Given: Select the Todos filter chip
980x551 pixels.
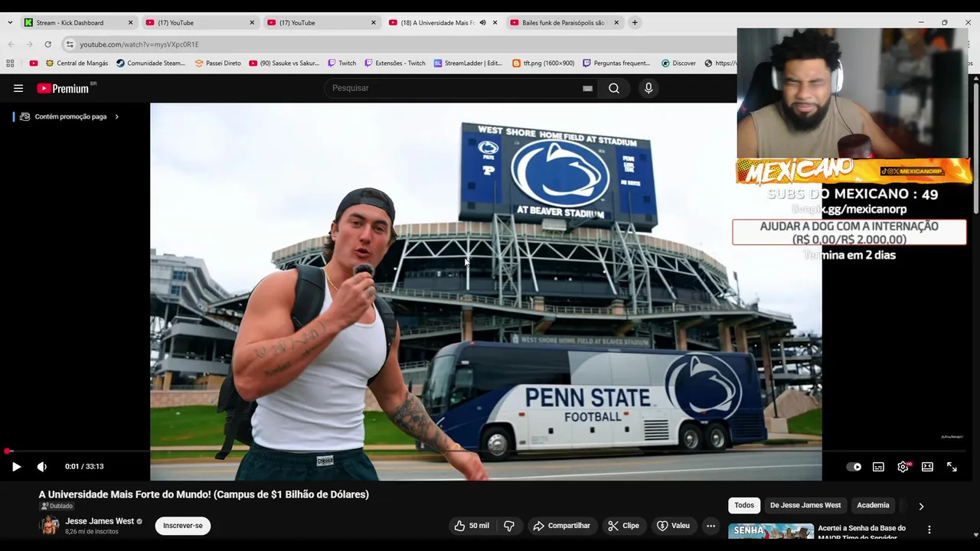Looking at the screenshot, I should pyautogui.click(x=744, y=505).
